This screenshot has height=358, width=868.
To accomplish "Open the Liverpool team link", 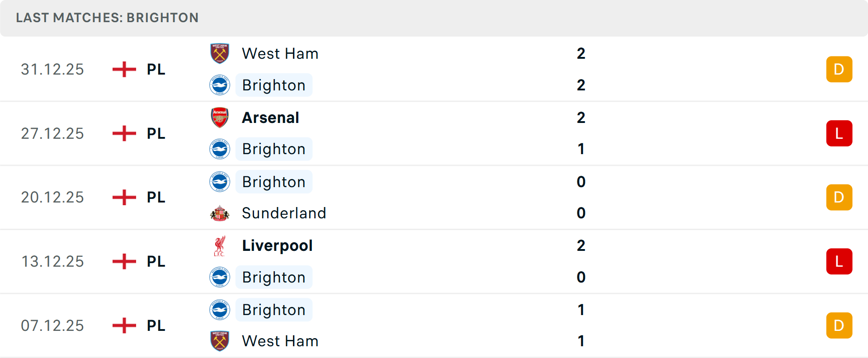I will point(277,246).
